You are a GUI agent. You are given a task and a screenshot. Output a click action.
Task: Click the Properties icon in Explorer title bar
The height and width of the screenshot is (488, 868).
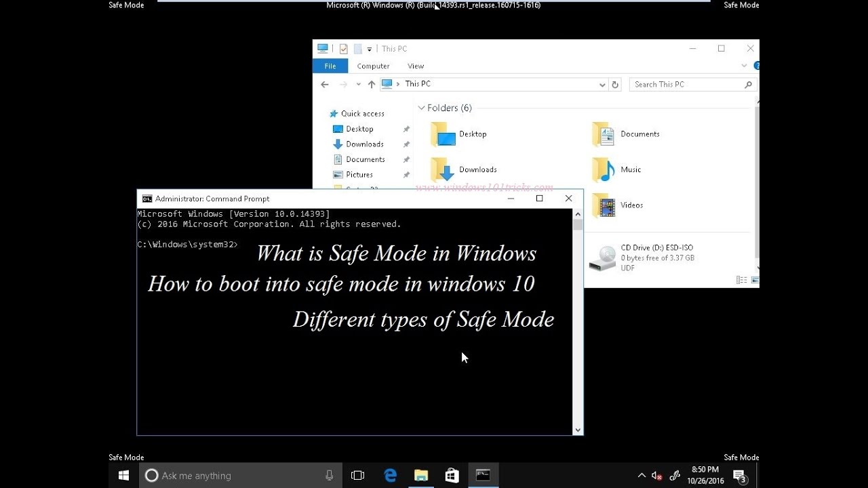[x=343, y=49]
